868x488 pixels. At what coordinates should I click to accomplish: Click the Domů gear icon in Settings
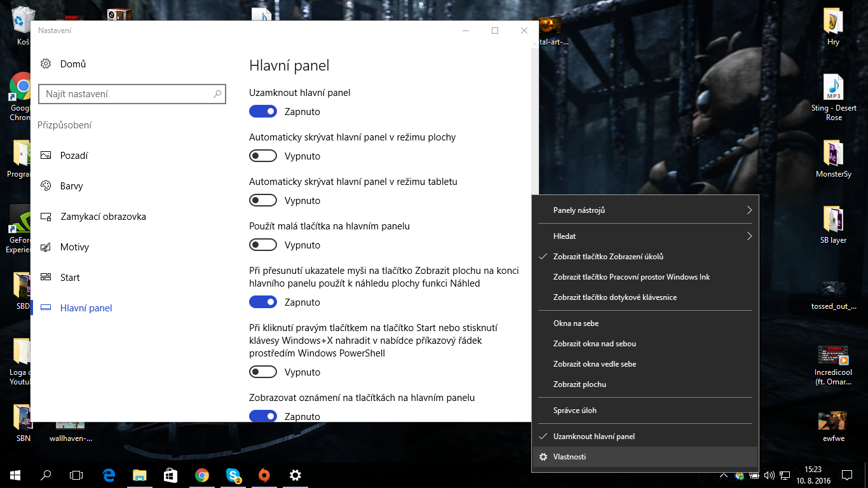pyautogui.click(x=46, y=64)
